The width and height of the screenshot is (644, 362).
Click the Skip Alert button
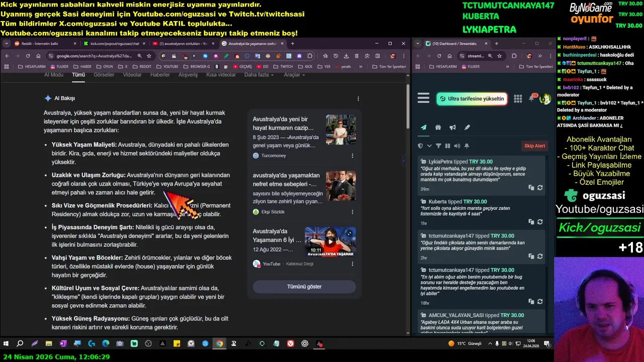(534, 146)
